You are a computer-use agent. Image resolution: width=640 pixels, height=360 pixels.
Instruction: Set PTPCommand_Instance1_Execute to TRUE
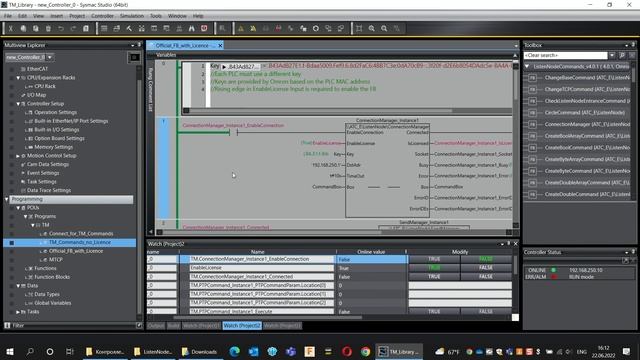[x=434, y=311]
